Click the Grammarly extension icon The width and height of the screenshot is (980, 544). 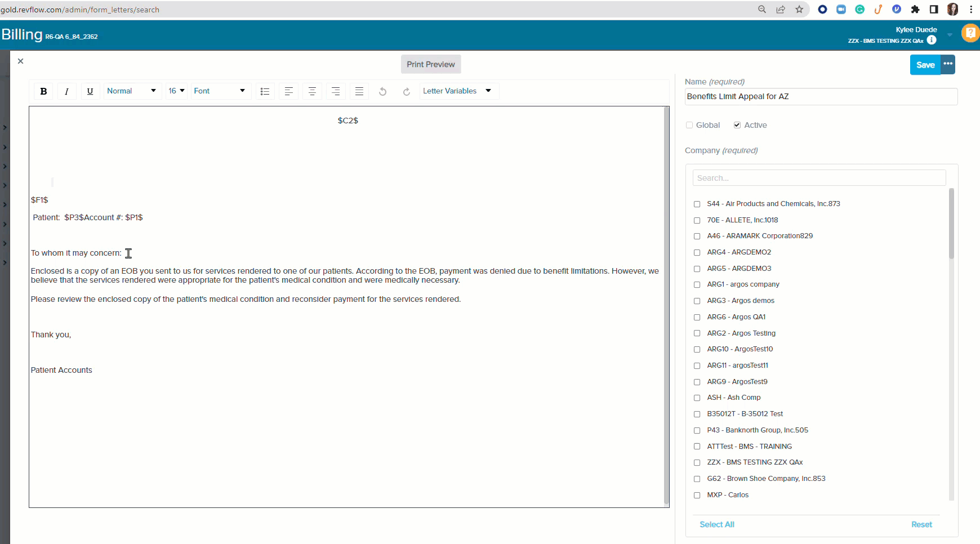[859, 10]
